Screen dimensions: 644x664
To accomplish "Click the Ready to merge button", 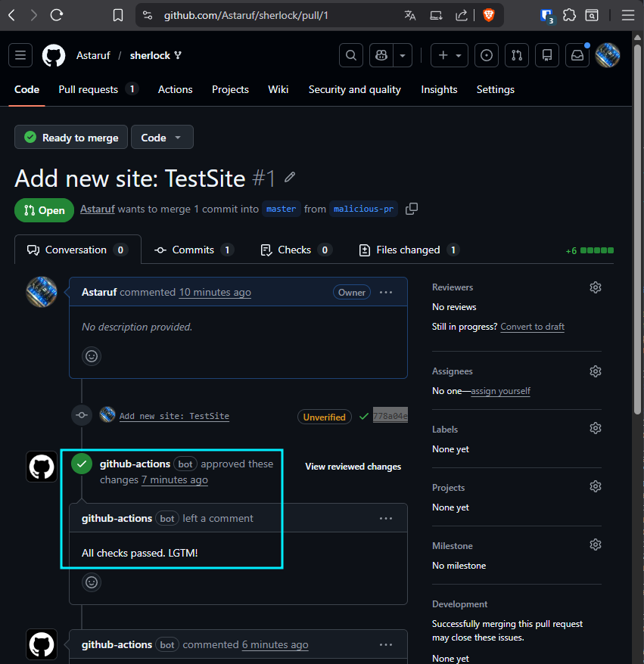I will [70, 137].
